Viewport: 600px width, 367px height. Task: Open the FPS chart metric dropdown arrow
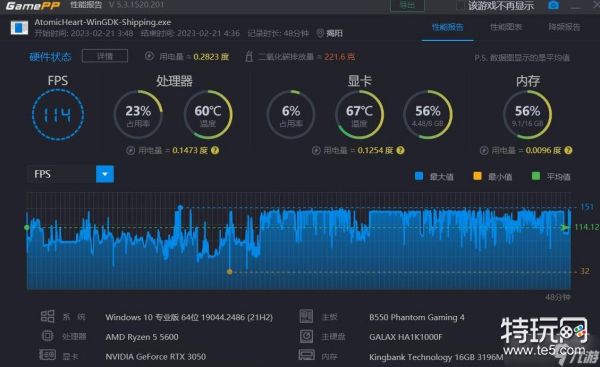104,174
